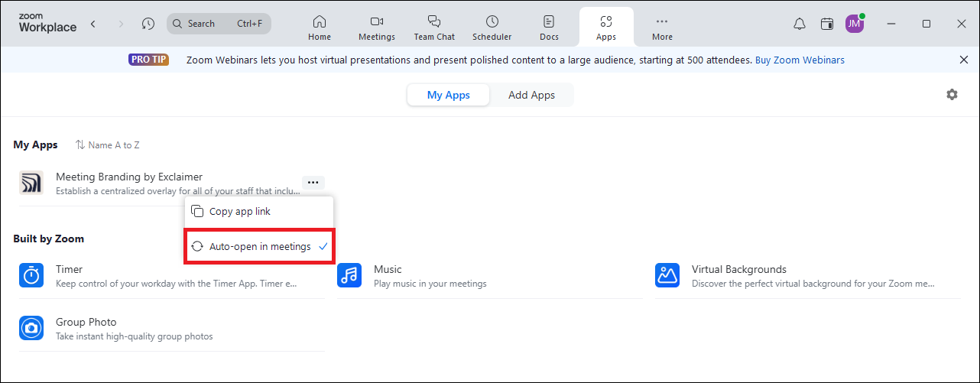Open the JM profile avatar
The width and height of the screenshot is (980, 383).
(855, 24)
